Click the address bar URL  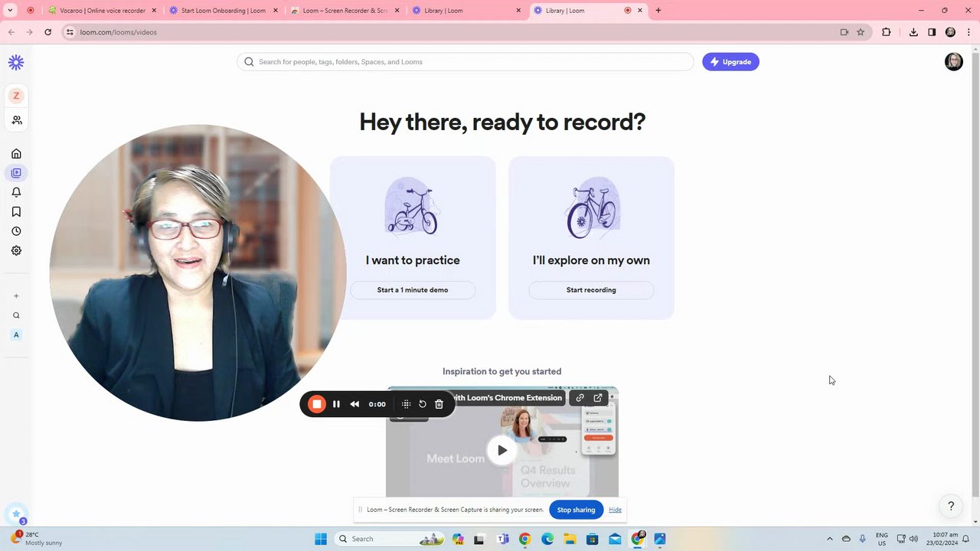119,32
